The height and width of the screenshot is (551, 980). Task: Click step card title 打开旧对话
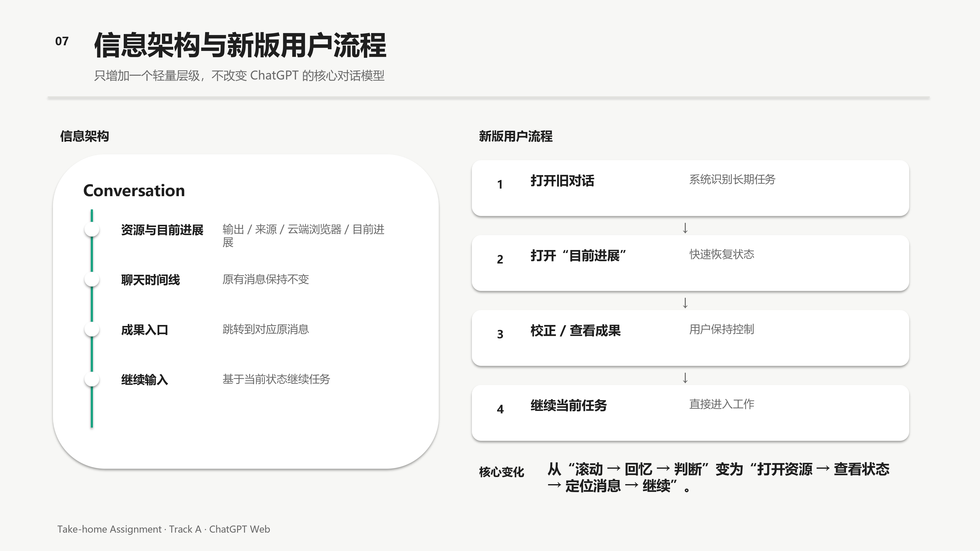click(x=562, y=181)
